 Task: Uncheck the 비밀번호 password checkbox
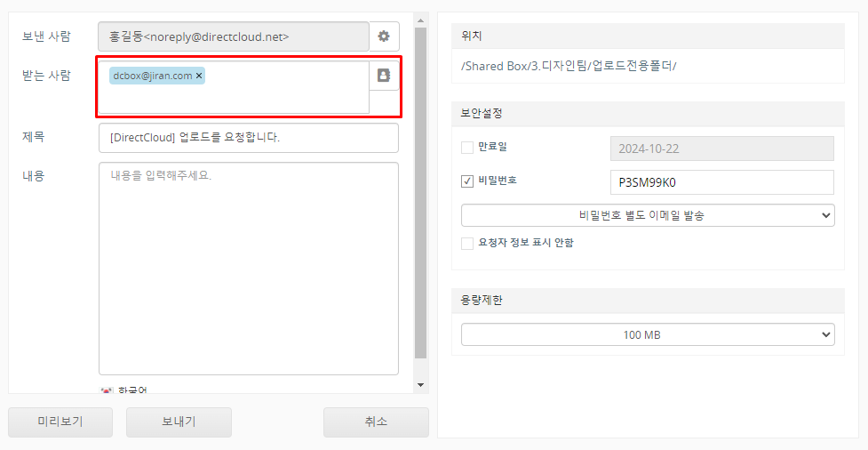point(467,181)
